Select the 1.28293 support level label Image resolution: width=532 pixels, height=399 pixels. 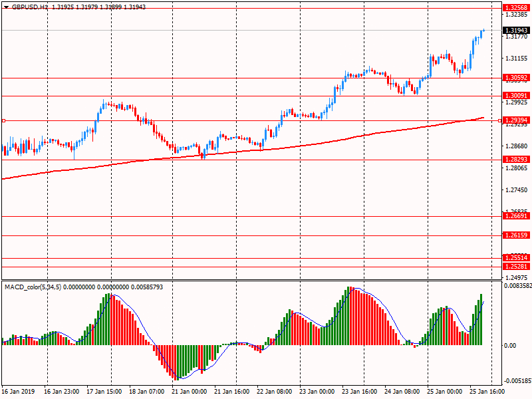517,160
